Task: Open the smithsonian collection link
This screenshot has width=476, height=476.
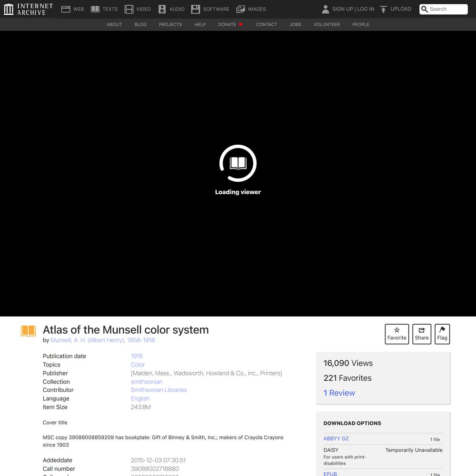Action: pos(147,382)
